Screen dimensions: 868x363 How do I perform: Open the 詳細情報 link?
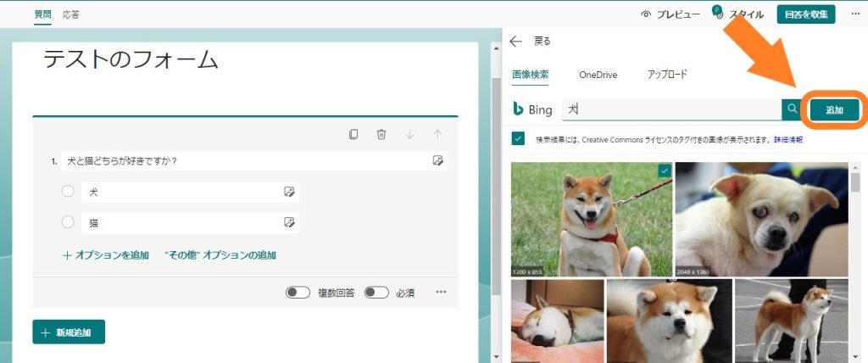coord(788,139)
